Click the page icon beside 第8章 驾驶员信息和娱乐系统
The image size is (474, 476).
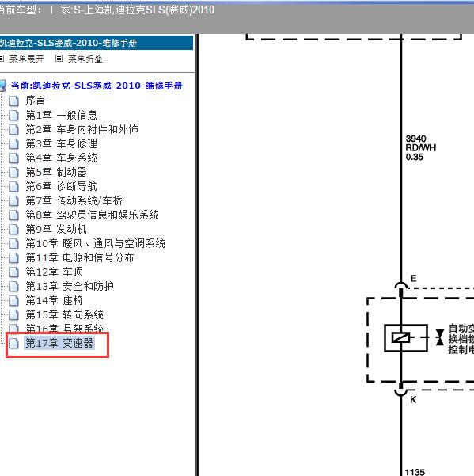(x=14, y=215)
